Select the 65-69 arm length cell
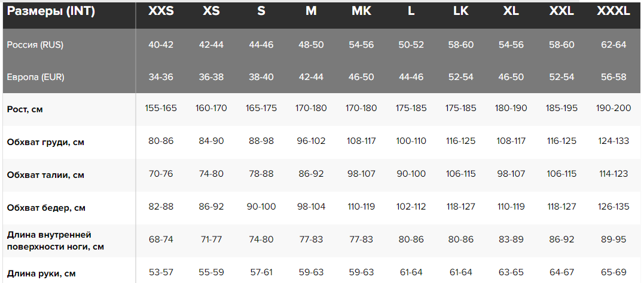The width and height of the screenshot is (644, 283). 613,272
